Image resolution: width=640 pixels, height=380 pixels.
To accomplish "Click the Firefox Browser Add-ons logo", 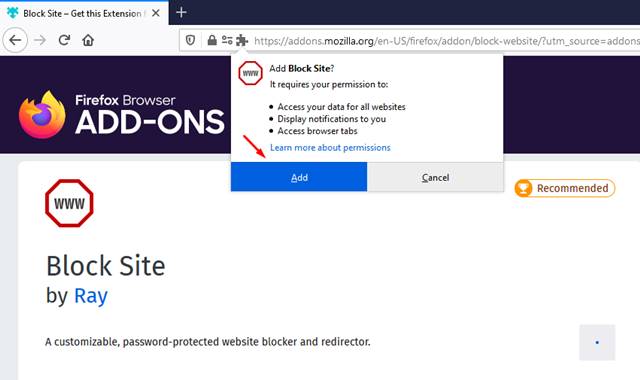I will [x=121, y=115].
